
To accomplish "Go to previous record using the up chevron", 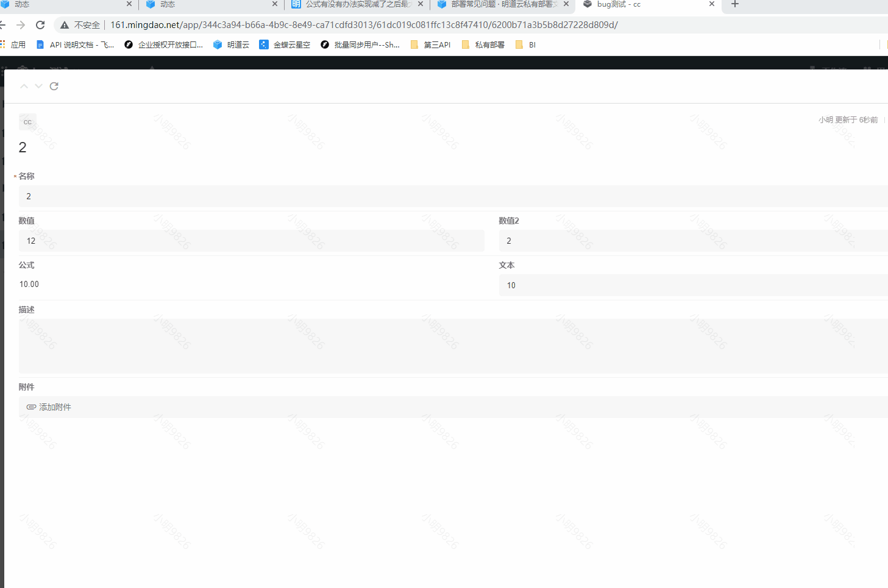I will (24, 86).
